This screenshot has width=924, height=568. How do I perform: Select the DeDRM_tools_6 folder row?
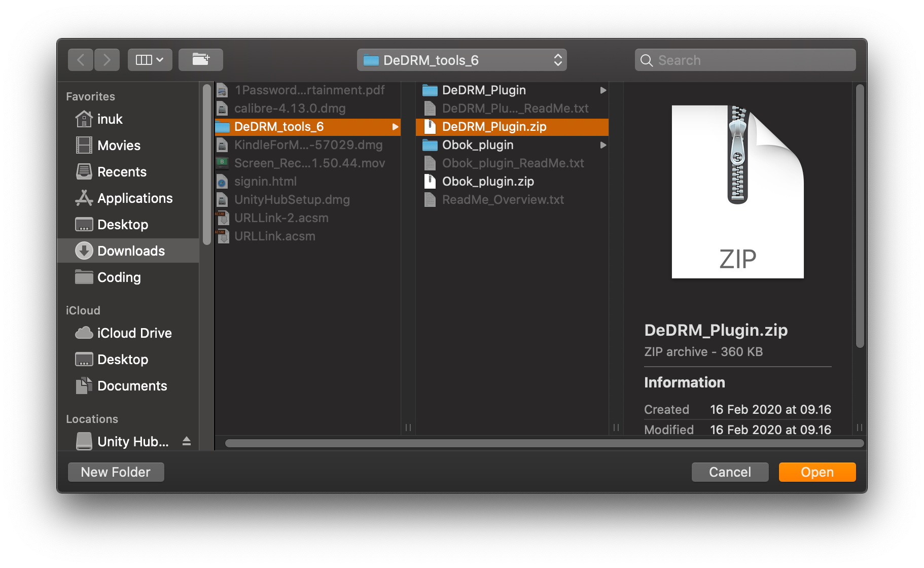point(308,127)
